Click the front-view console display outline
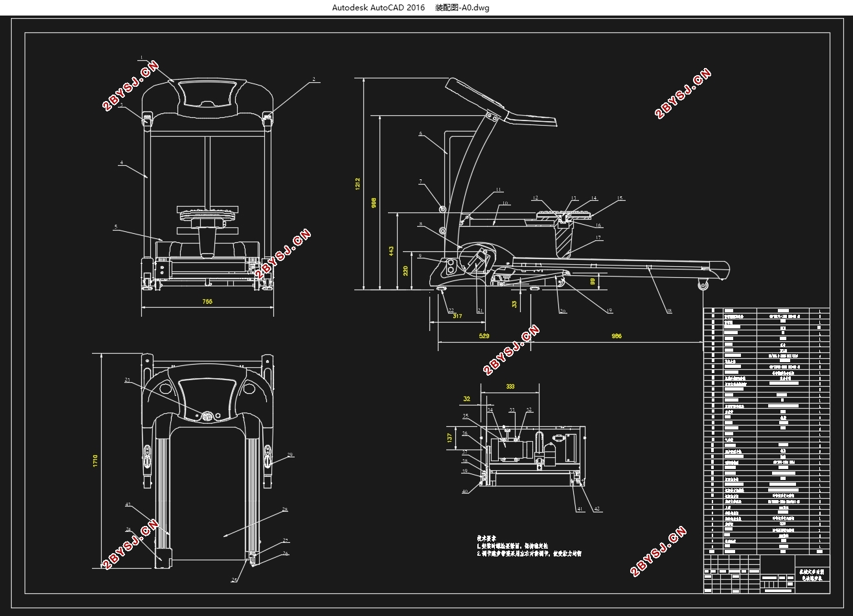 click(x=207, y=94)
